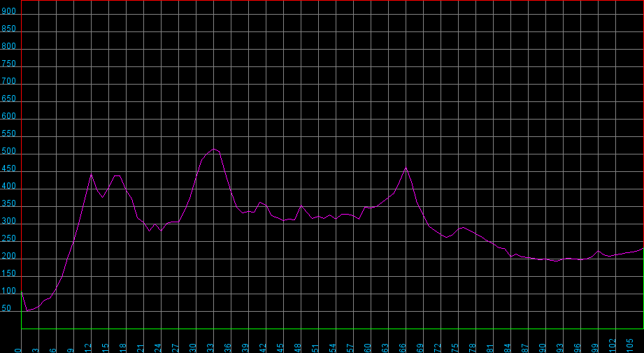Click the x-axis label 27
The width and height of the screenshot is (644, 353).
[x=176, y=348]
